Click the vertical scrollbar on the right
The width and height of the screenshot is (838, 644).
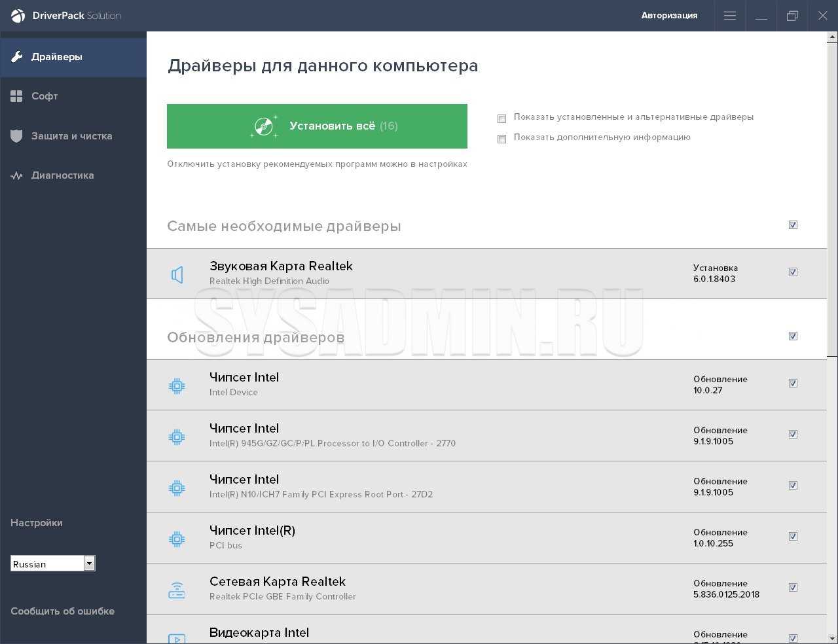tap(832, 196)
